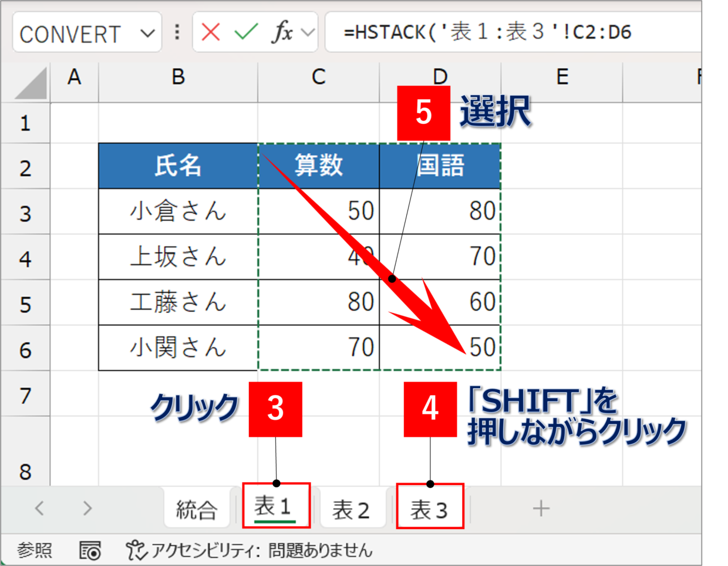Click the 算数 header cell
728x566 pixels.
click(318, 166)
